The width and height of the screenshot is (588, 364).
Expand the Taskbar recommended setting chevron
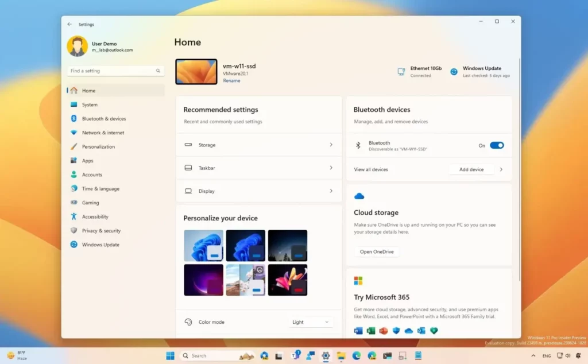331,168
